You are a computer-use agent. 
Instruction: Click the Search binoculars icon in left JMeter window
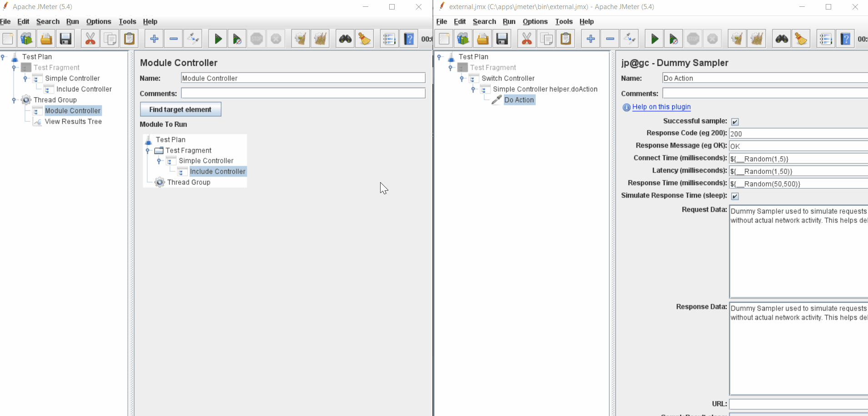coord(345,39)
